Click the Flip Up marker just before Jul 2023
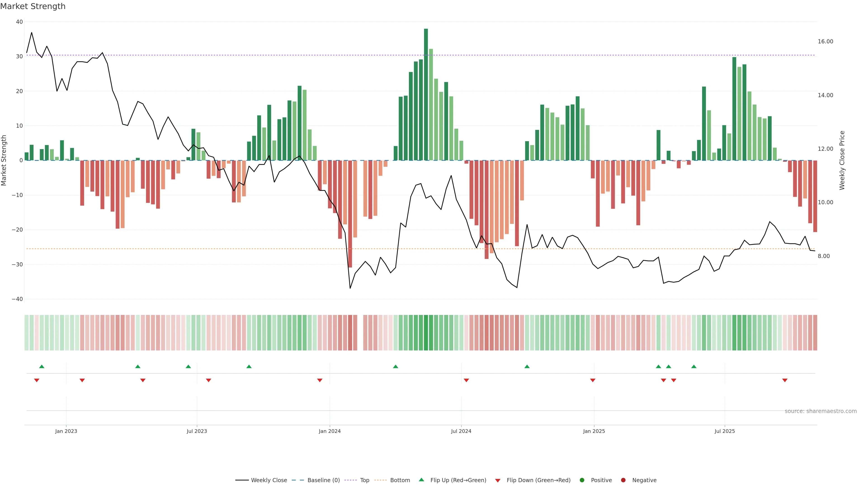Screen dimensions: 868x488 (188, 366)
